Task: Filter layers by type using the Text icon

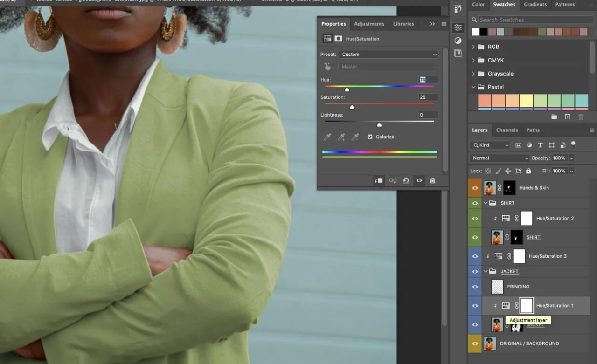Action: 540,145
